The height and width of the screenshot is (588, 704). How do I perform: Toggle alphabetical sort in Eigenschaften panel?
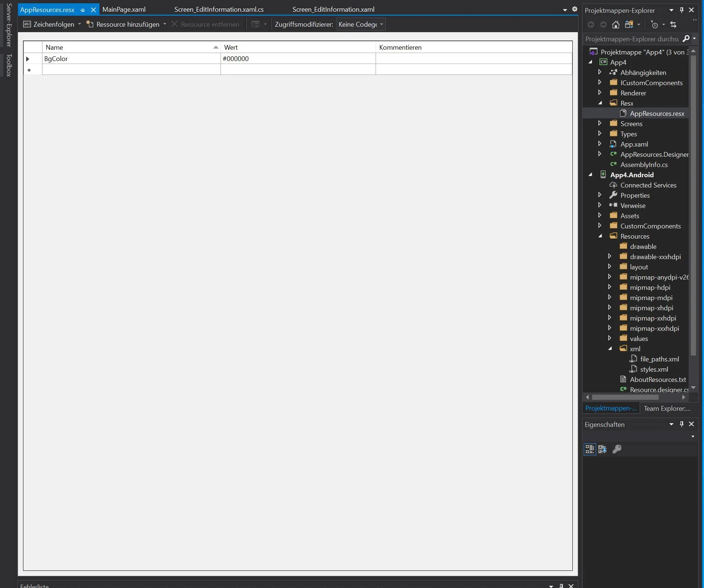click(602, 449)
